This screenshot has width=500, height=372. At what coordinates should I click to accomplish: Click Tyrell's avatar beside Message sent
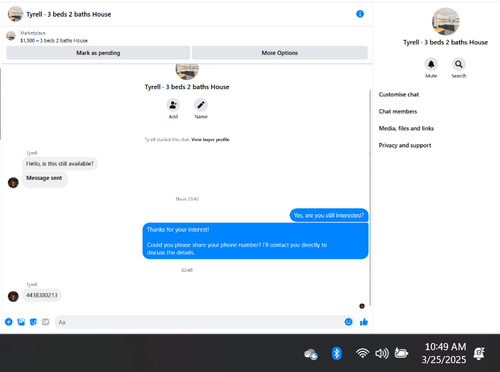pyautogui.click(x=13, y=182)
